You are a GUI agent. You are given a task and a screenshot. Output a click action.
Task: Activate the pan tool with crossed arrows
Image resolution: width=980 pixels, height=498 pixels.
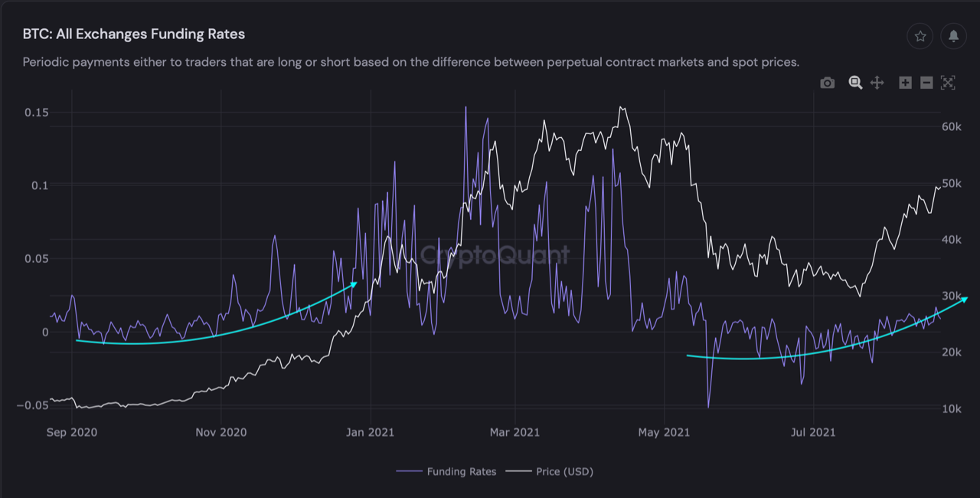pyautogui.click(x=877, y=83)
